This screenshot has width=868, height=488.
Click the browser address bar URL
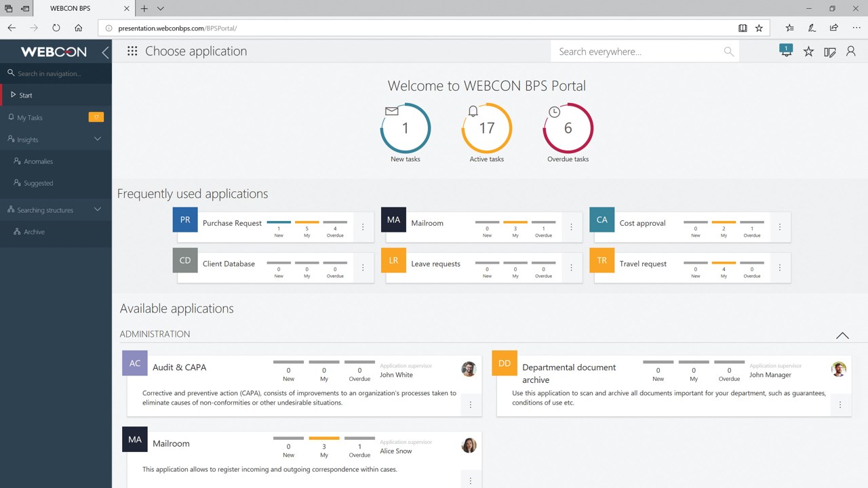click(x=178, y=28)
